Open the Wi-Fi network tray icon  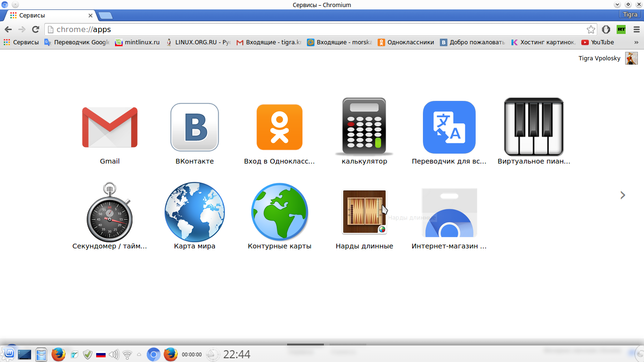tap(127, 354)
